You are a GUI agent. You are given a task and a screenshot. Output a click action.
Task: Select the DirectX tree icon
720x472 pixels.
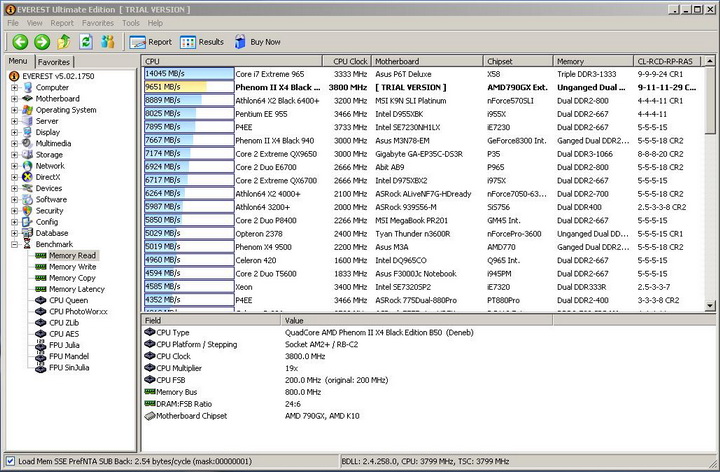28,177
